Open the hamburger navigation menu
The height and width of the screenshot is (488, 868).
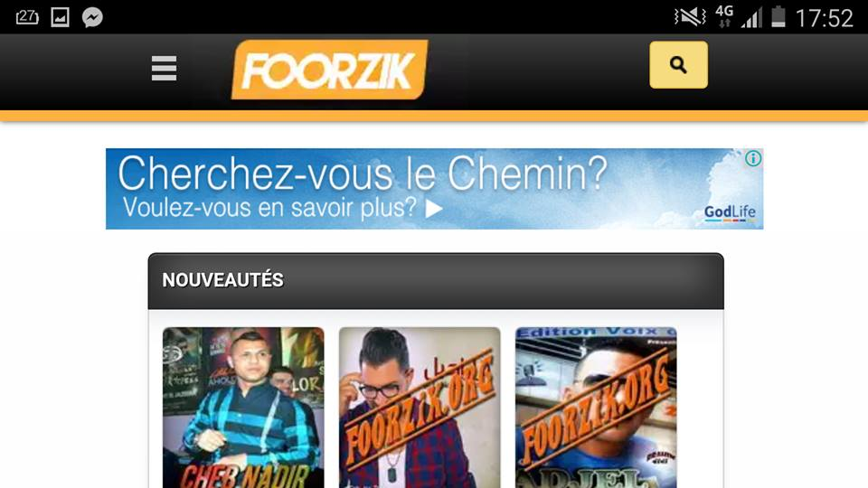coord(164,68)
